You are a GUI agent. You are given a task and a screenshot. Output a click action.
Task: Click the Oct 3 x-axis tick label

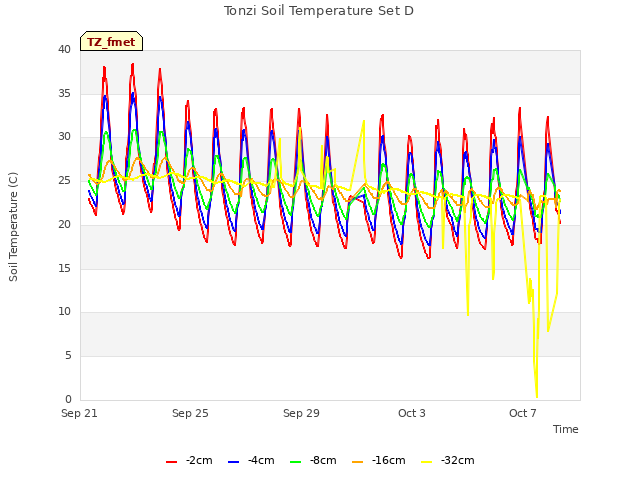click(x=412, y=413)
